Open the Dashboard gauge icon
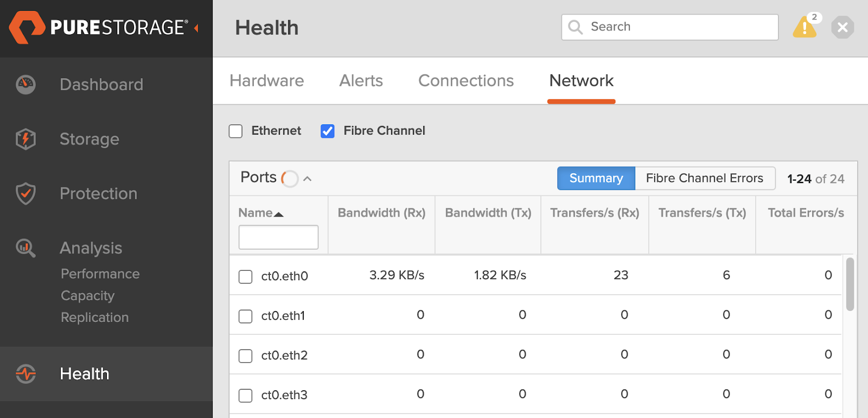The width and height of the screenshot is (868, 418). point(25,84)
